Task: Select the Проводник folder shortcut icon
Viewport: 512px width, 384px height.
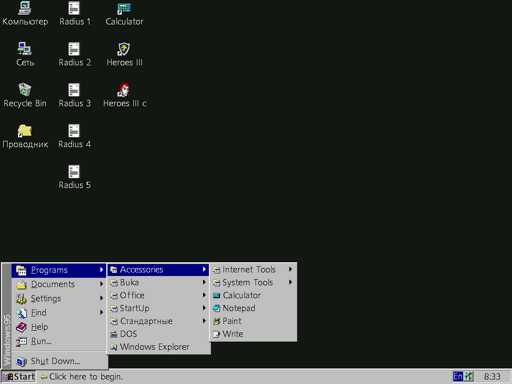Action: pyautogui.click(x=25, y=137)
